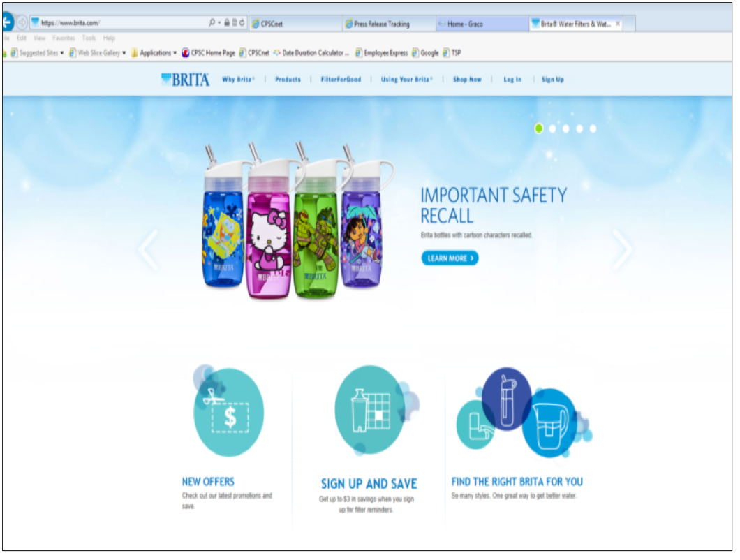Viewport: 740px width, 560px height.
Task: Expand the Web Slice Gallery dropdown arrow
Action: pyautogui.click(x=125, y=53)
